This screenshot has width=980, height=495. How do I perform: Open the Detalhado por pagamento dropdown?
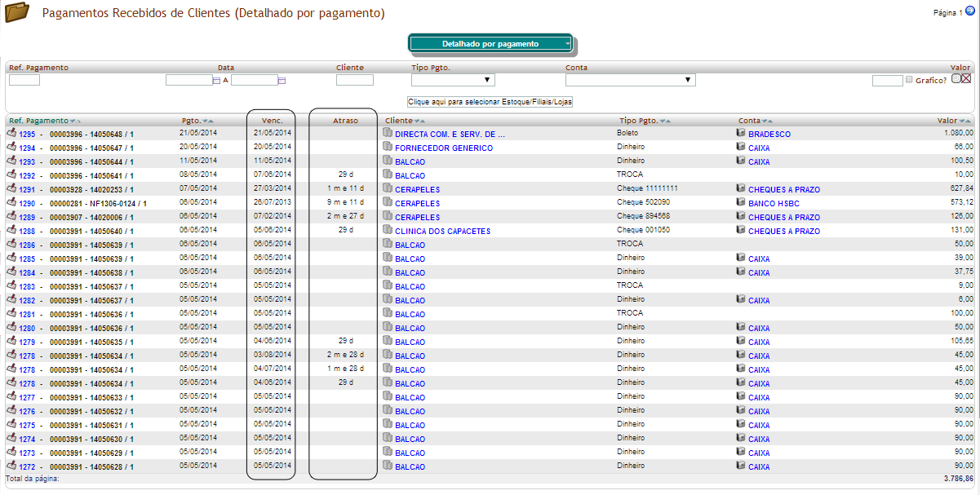tap(490, 44)
